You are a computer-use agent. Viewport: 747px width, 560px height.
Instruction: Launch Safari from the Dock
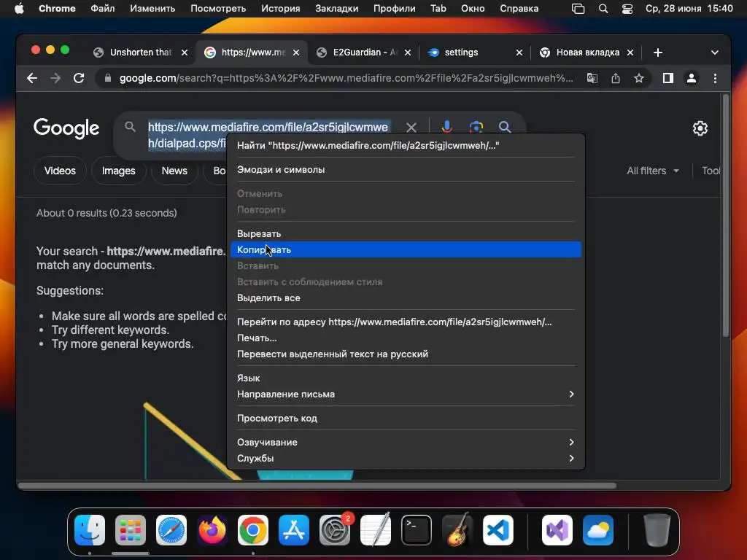pos(171,530)
